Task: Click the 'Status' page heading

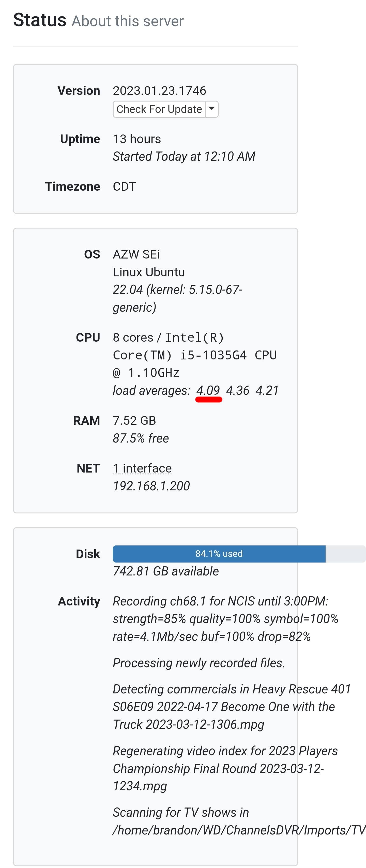Action: click(x=40, y=20)
